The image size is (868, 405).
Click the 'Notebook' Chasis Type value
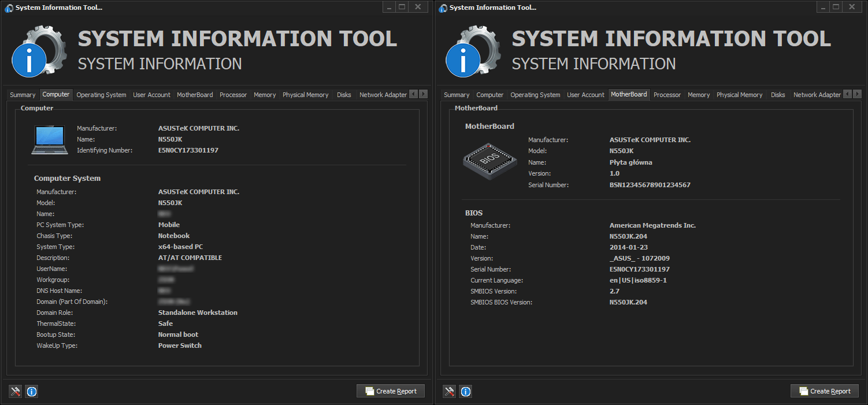pyautogui.click(x=174, y=236)
